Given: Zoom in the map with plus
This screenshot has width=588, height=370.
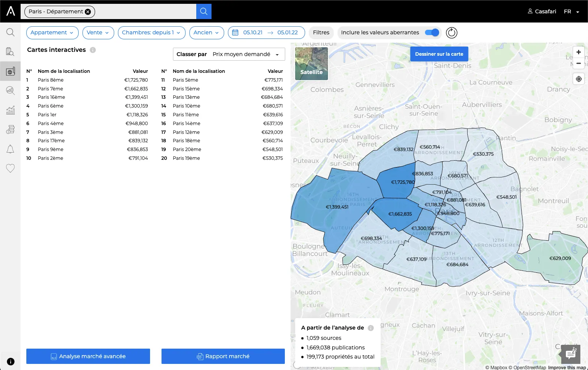Looking at the screenshot, I should pos(578,52).
